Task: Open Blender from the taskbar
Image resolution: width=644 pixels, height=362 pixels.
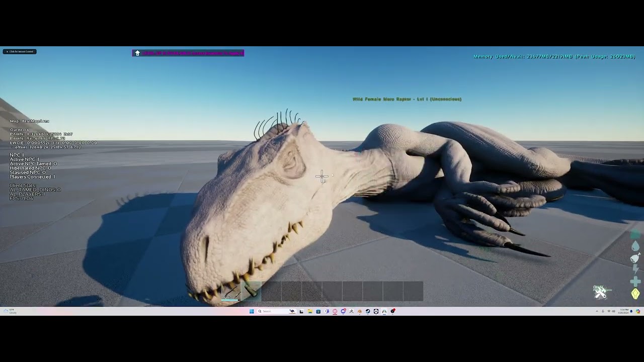Action: coord(359,311)
